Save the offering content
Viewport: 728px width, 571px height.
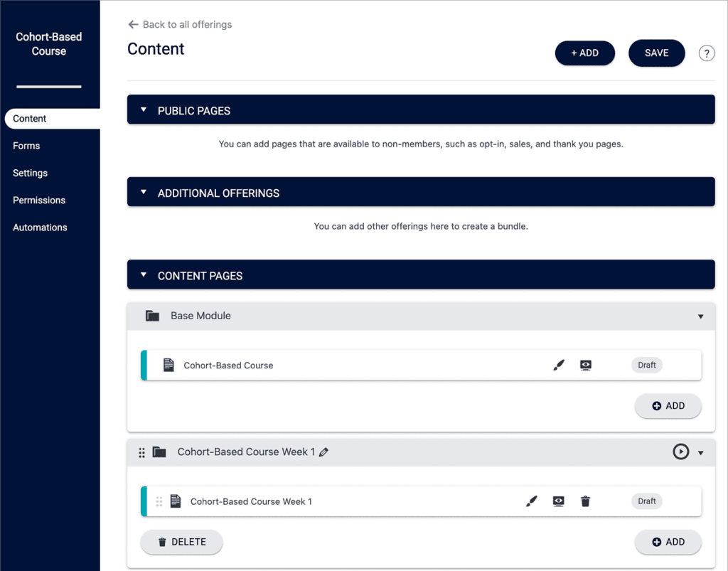pyautogui.click(x=655, y=53)
